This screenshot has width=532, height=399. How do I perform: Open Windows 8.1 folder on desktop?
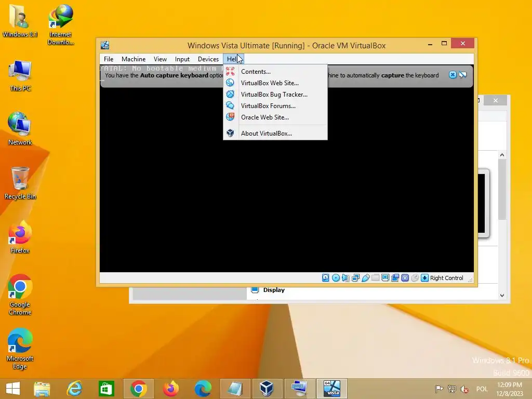[20, 20]
